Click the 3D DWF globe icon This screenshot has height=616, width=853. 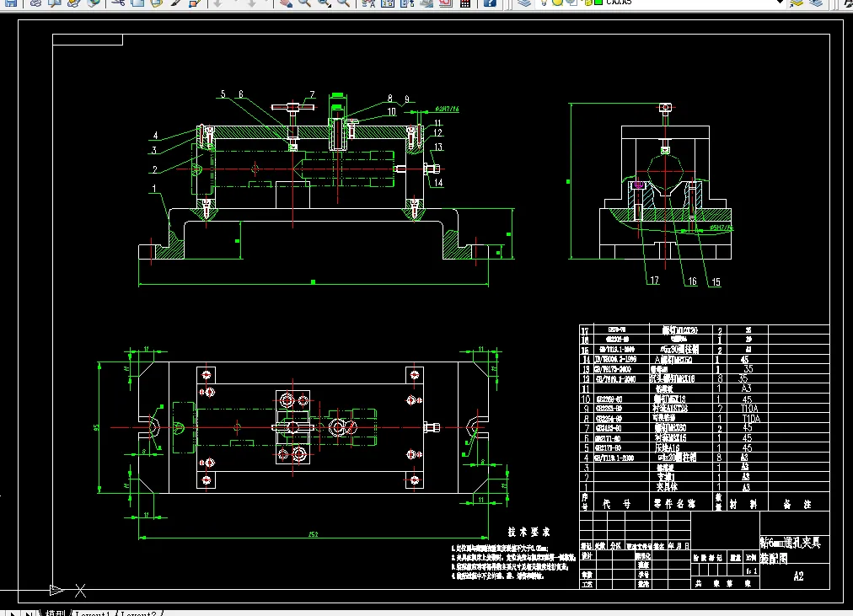pyautogui.click(x=93, y=3)
